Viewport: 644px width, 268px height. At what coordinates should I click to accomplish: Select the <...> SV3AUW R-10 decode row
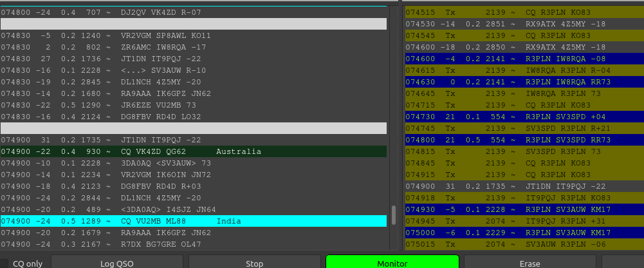194,70
